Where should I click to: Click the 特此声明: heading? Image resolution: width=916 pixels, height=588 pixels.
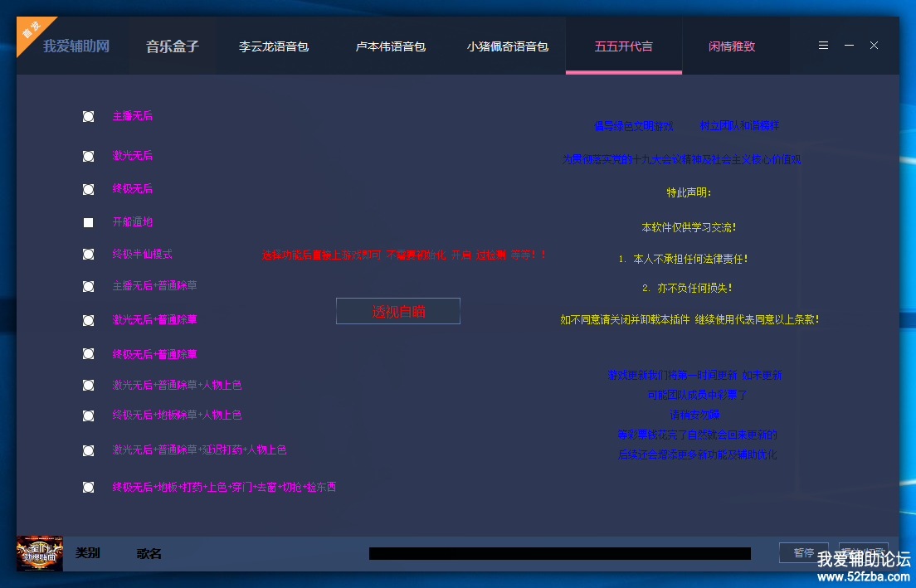(689, 192)
